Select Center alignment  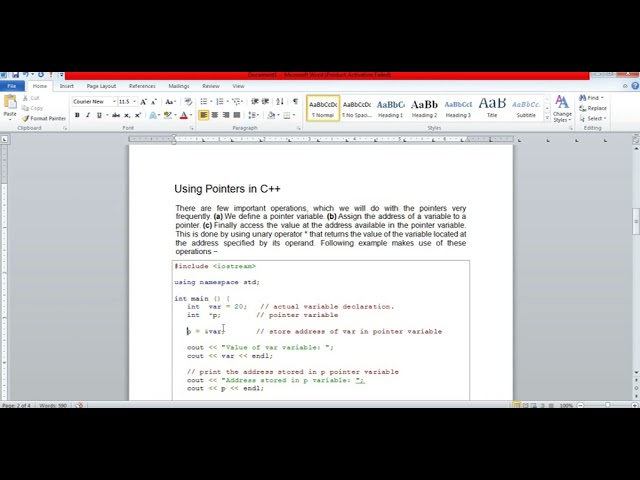click(x=215, y=115)
